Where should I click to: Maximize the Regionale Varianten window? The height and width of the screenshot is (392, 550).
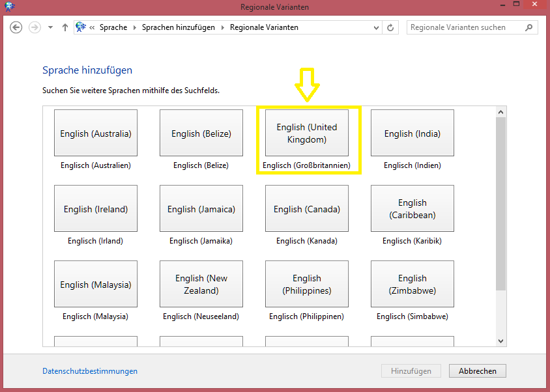pyautogui.click(x=516, y=4)
